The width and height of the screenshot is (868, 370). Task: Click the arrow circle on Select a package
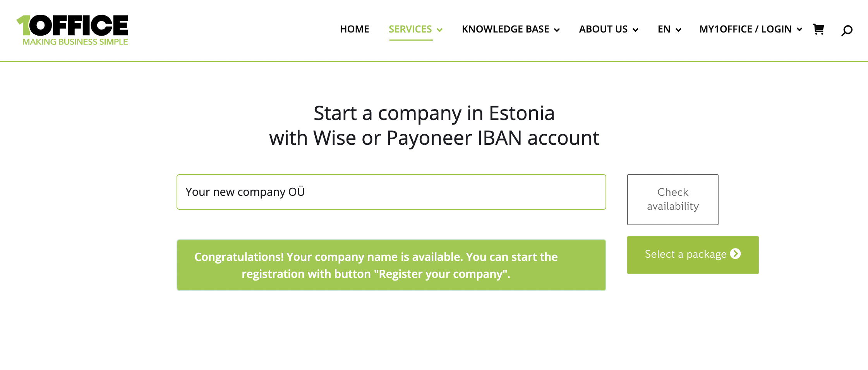(735, 254)
